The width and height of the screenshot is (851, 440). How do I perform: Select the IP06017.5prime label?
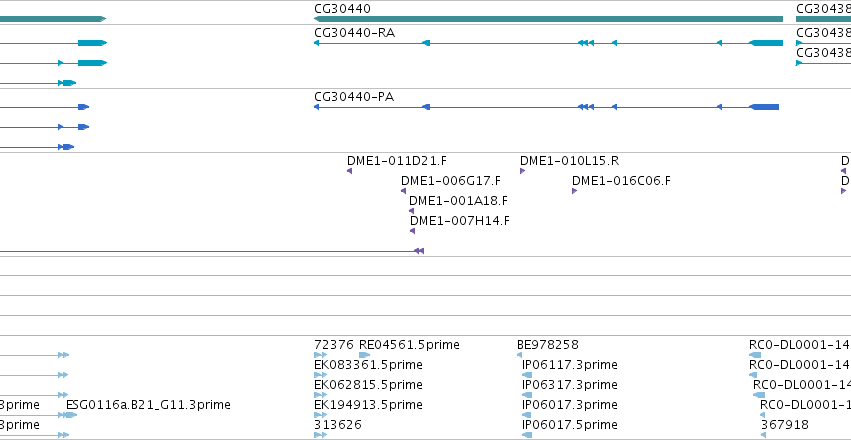(569, 425)
